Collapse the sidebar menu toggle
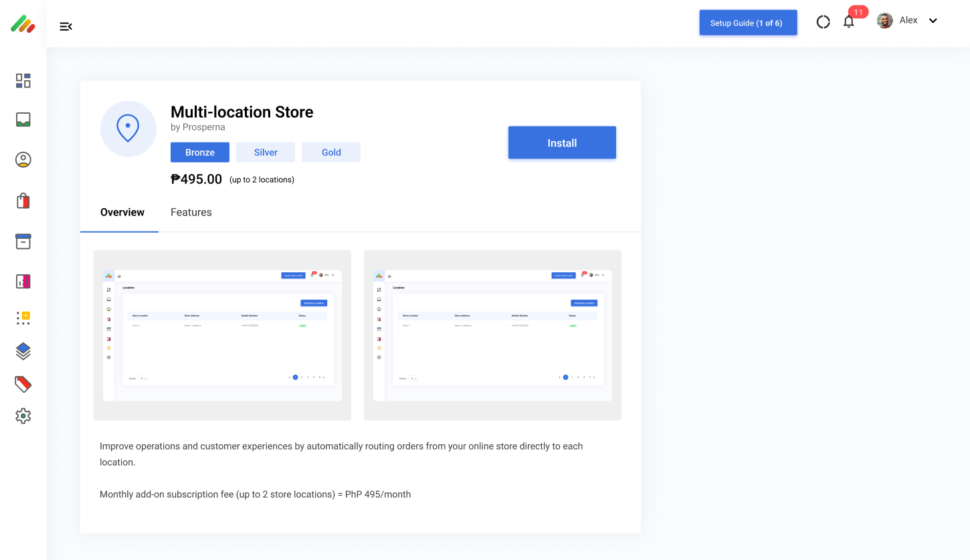The image size is (970, 560). point(66,27)
